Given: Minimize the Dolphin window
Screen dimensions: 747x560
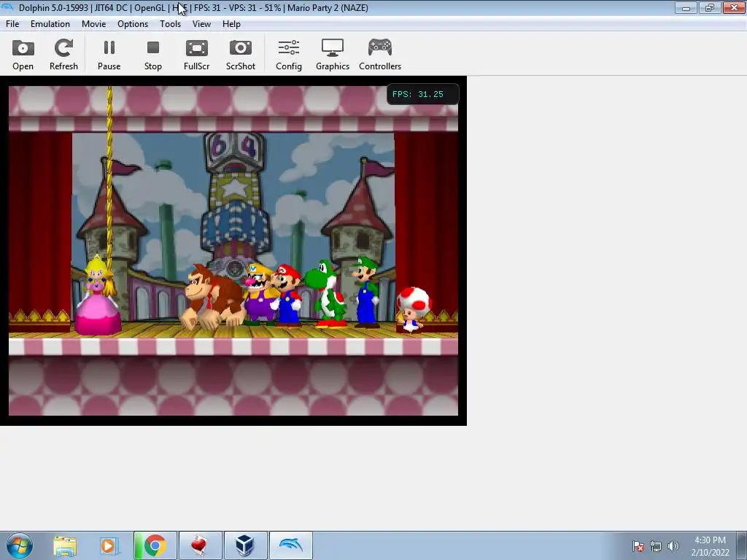Looking at the screenshot, I should [686, 7].
